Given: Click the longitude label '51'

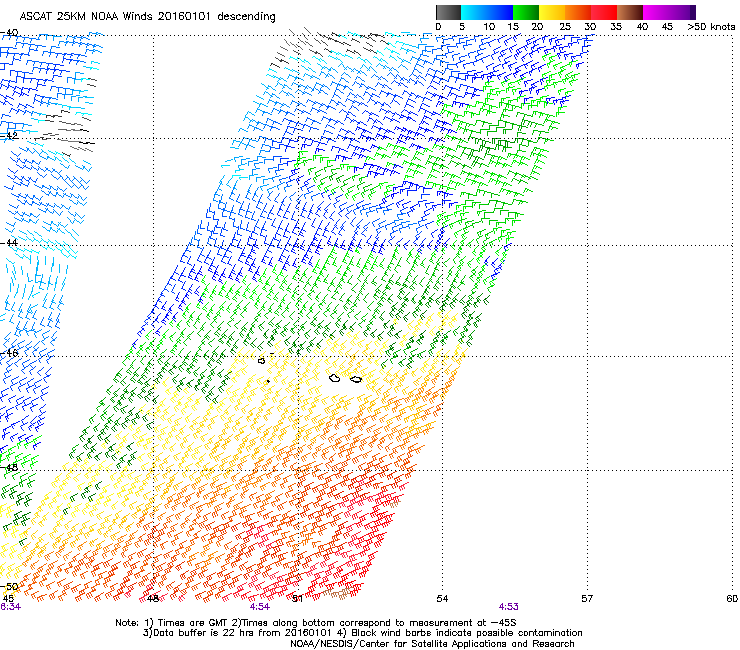Looking at the screenshot, I should pyautogui.click(x=297, y=599).
